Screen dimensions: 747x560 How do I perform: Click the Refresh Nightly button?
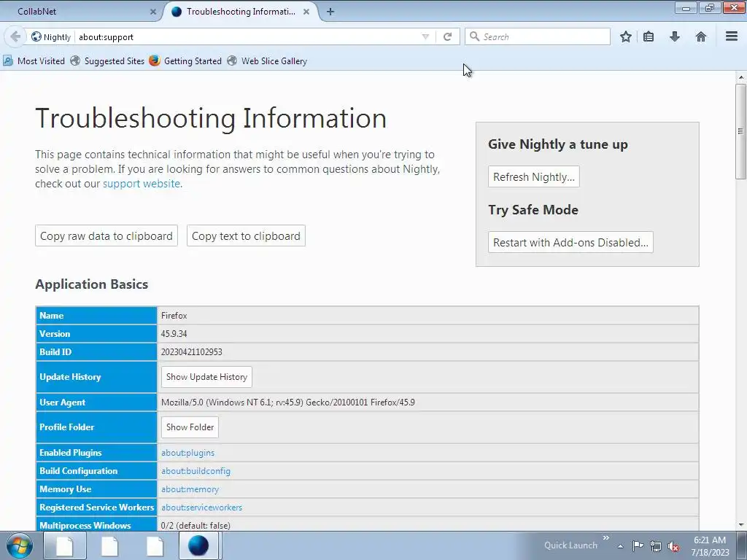pyautogui.click(x=533, y=176)
